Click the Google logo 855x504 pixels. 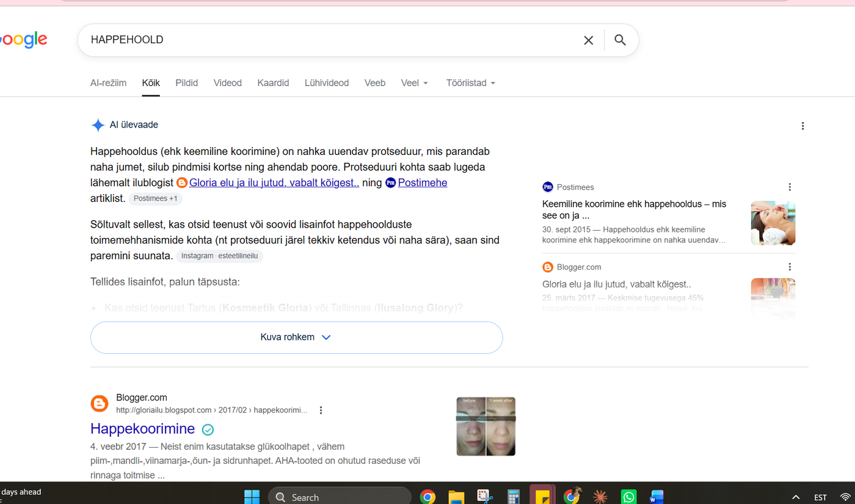point(24,40)
